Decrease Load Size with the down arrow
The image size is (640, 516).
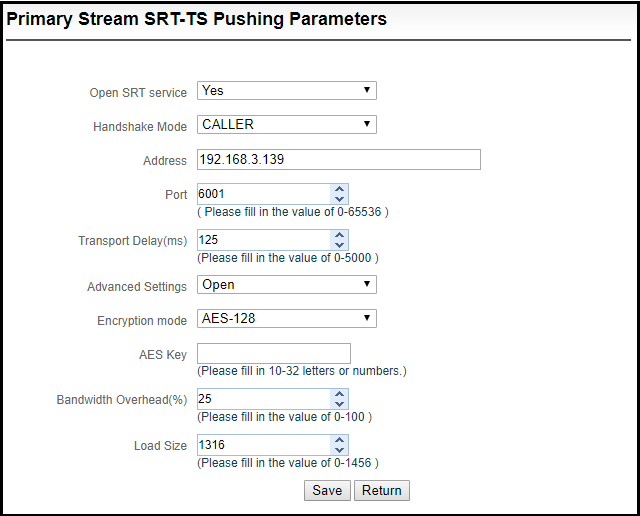click(x=339, y=450)
